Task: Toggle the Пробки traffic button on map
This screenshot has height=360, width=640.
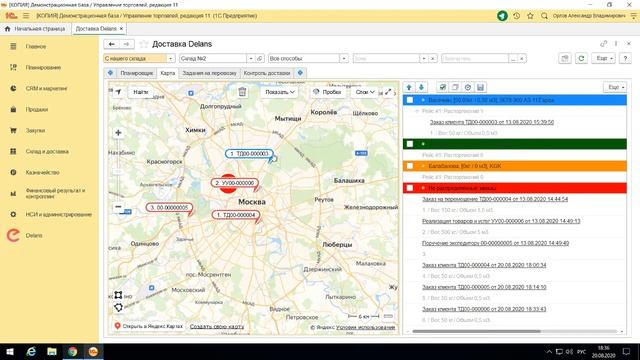Action: click(327, 92)
